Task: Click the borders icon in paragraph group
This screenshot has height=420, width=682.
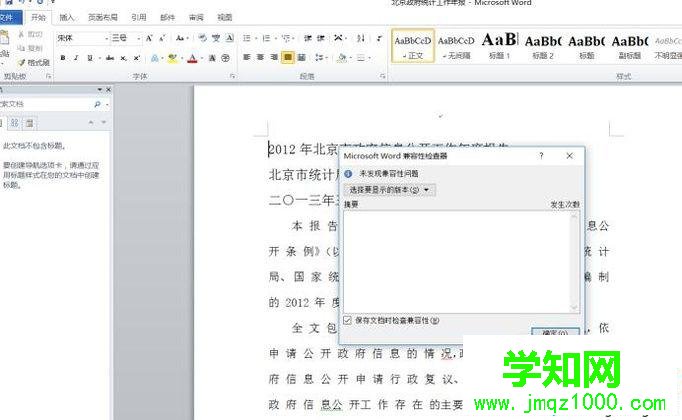Action: (361, 57)
